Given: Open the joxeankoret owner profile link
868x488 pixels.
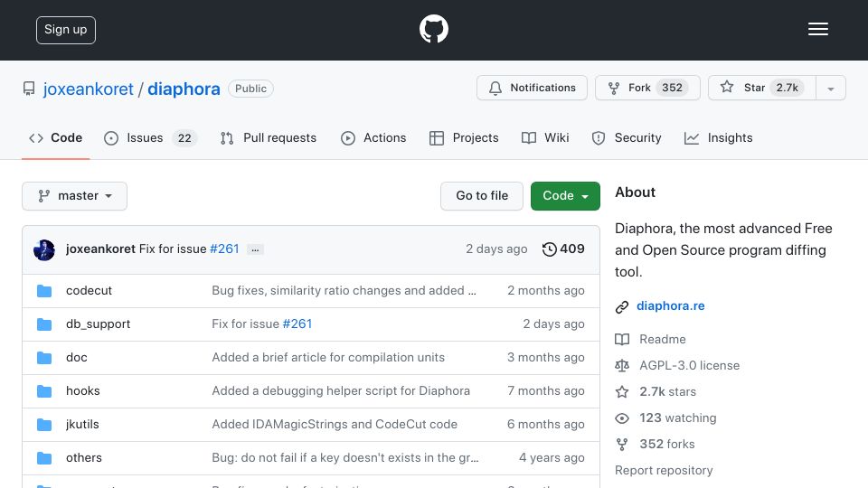Looking at the screenshot, I should 89,89.
